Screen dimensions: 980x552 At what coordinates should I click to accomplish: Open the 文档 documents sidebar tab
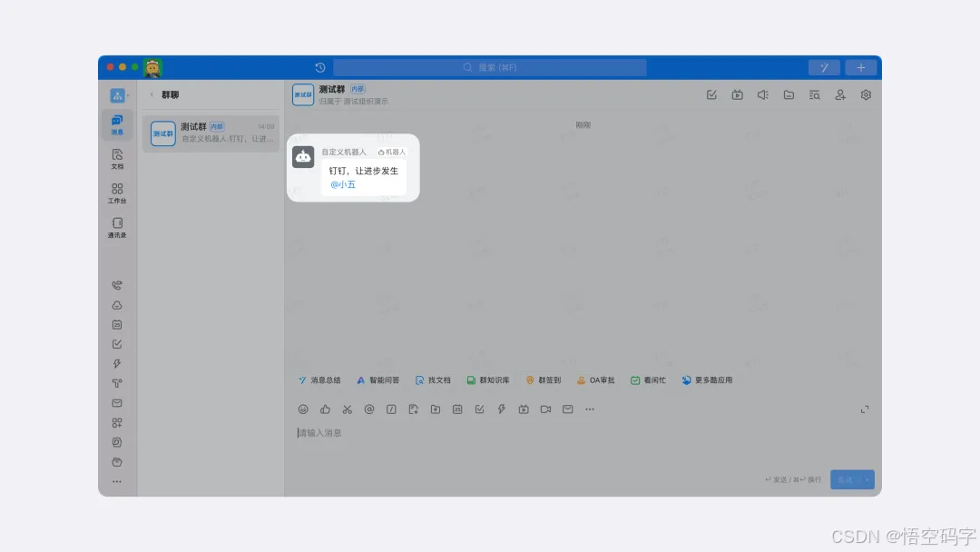coord(117,159)
